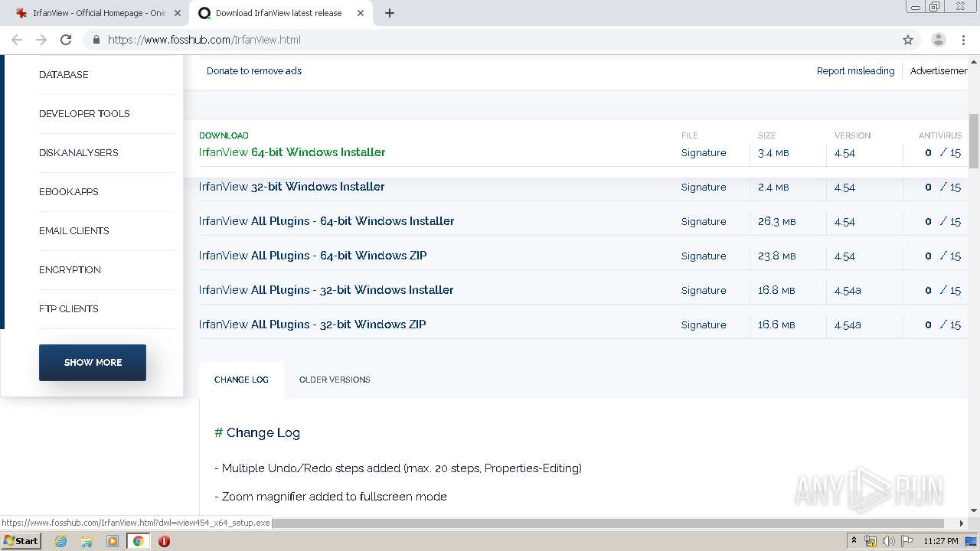This screenshot has height=551, width=980.
Task: Download All Plugins 32-bit Windows Installer
Action: [x=326, y=290]
